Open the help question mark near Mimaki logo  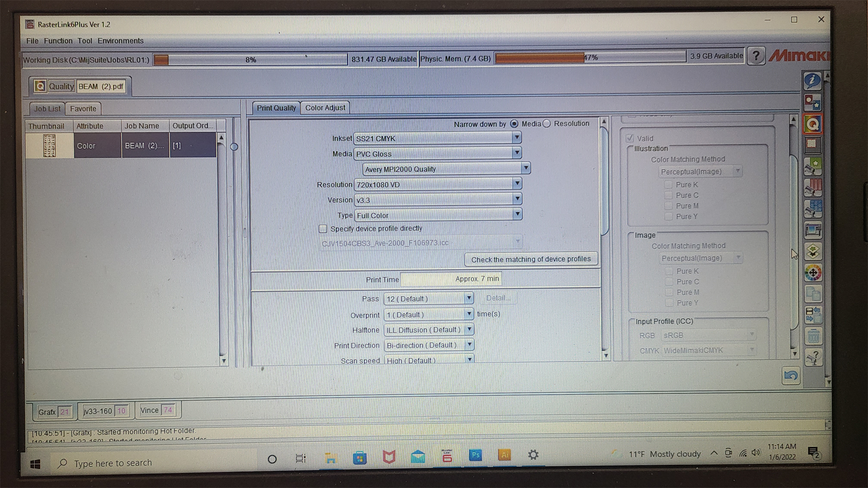pos(756,56)
